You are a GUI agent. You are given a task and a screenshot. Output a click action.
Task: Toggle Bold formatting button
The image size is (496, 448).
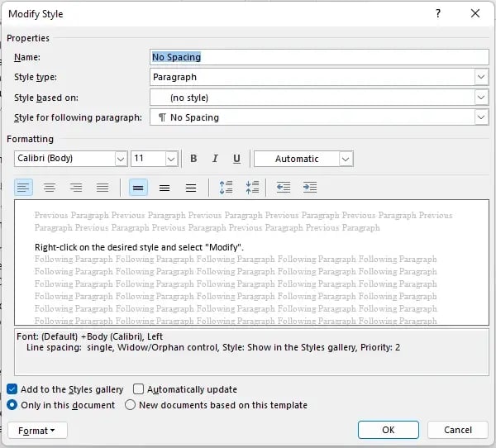click(x=193, y=159)
